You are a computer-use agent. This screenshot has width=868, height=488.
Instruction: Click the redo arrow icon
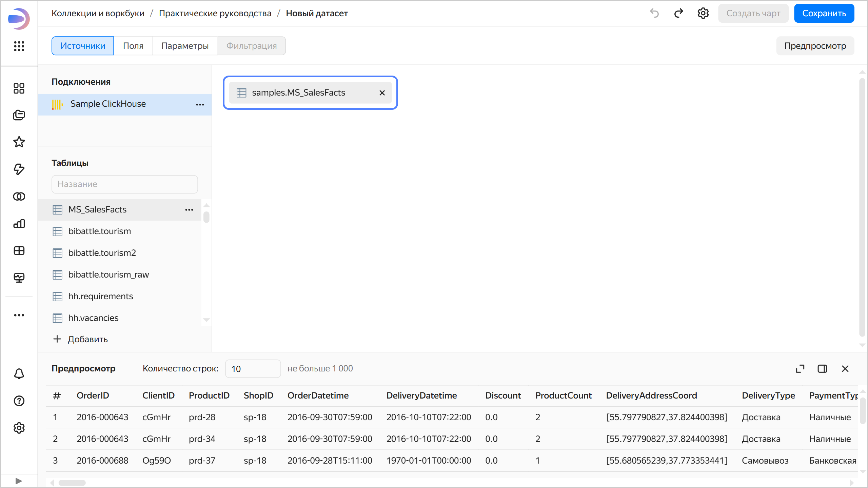(678, 13)
